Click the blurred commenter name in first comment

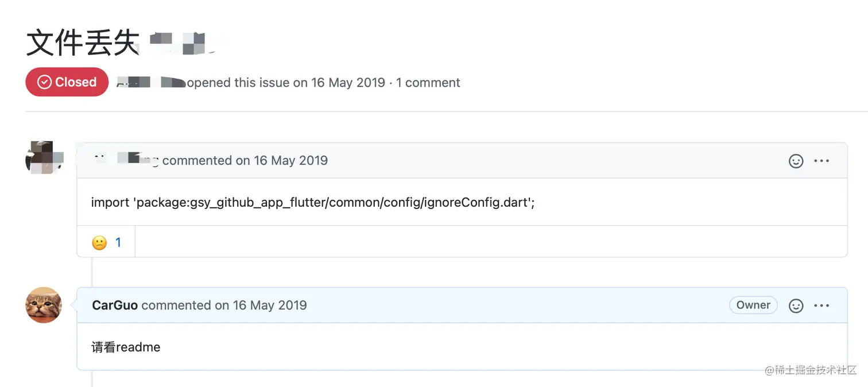pyautogui.click(x=125, y=160)
